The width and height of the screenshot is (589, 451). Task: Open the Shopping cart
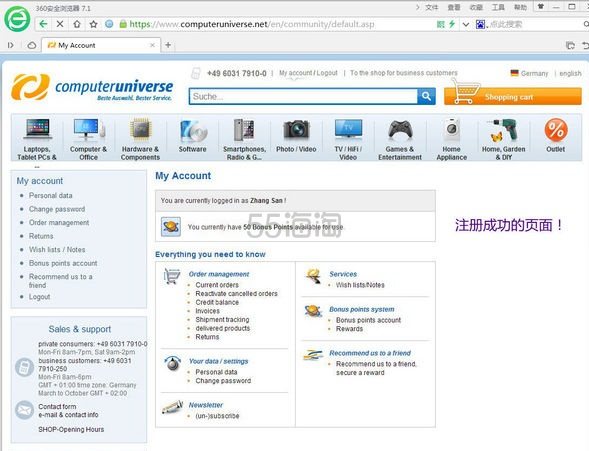tap(513, 97)
